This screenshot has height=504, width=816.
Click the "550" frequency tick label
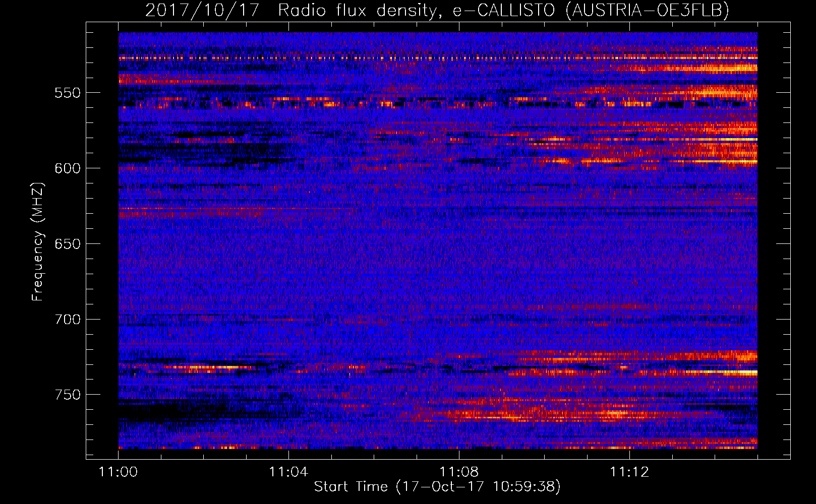coord(68,93)
